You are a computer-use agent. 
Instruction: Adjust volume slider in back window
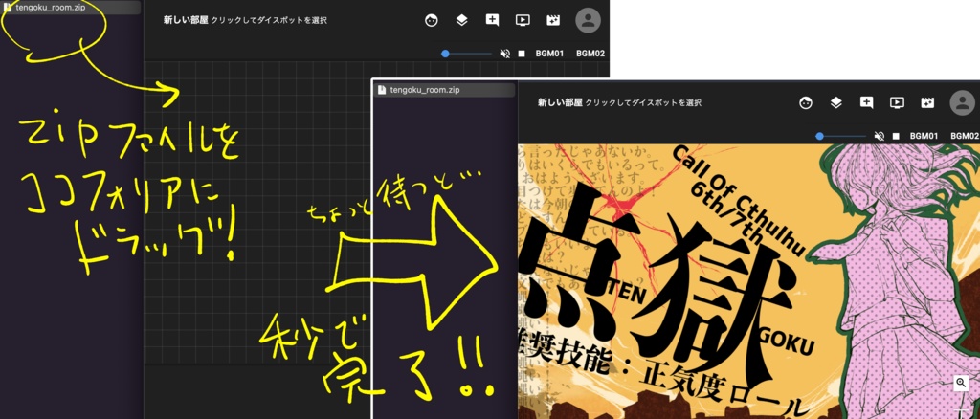pos(467,54)
